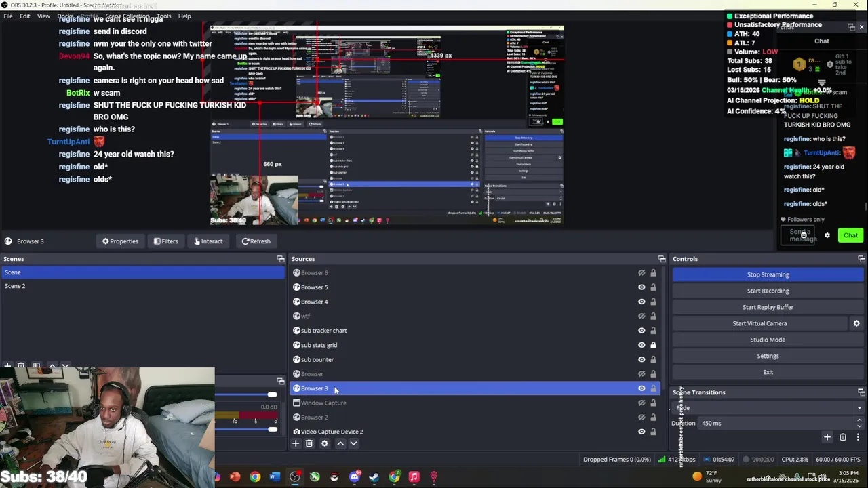Viewport: 868px width, 488px height.
Task: Undock the Controls panel
Action: [861, 259]
